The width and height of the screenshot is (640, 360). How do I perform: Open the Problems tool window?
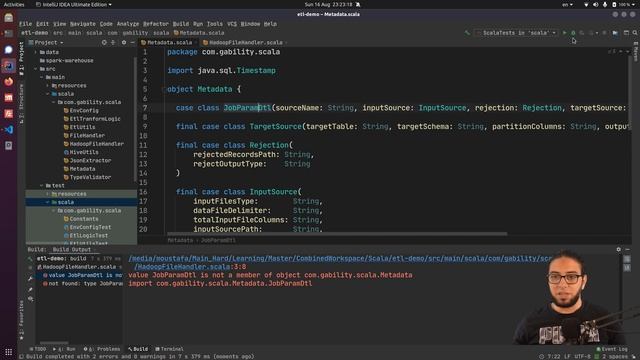click(102, 349)
